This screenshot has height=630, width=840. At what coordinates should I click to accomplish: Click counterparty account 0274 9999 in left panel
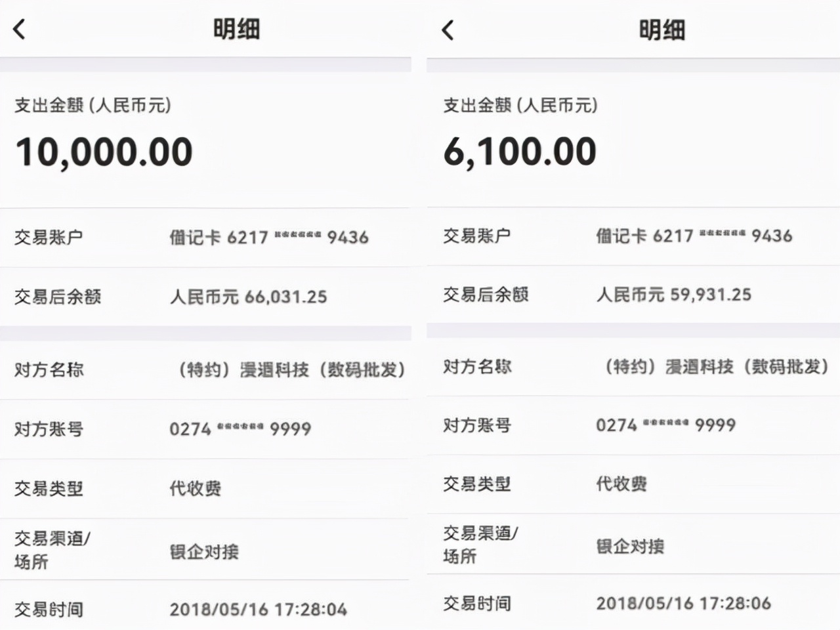(x=240, y=429)
